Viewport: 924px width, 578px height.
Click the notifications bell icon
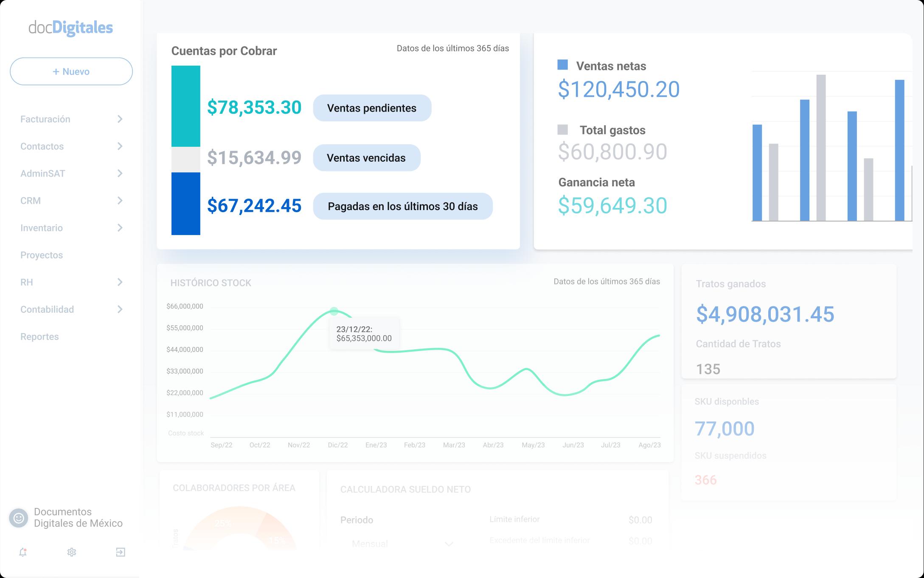coord(23,552)
